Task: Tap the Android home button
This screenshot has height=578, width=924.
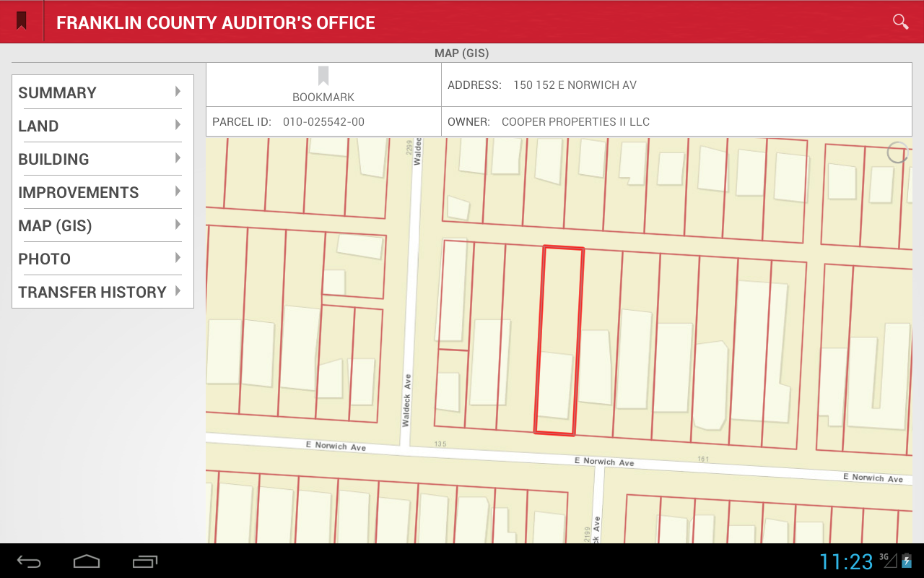Action: click(x=87, y=561)
